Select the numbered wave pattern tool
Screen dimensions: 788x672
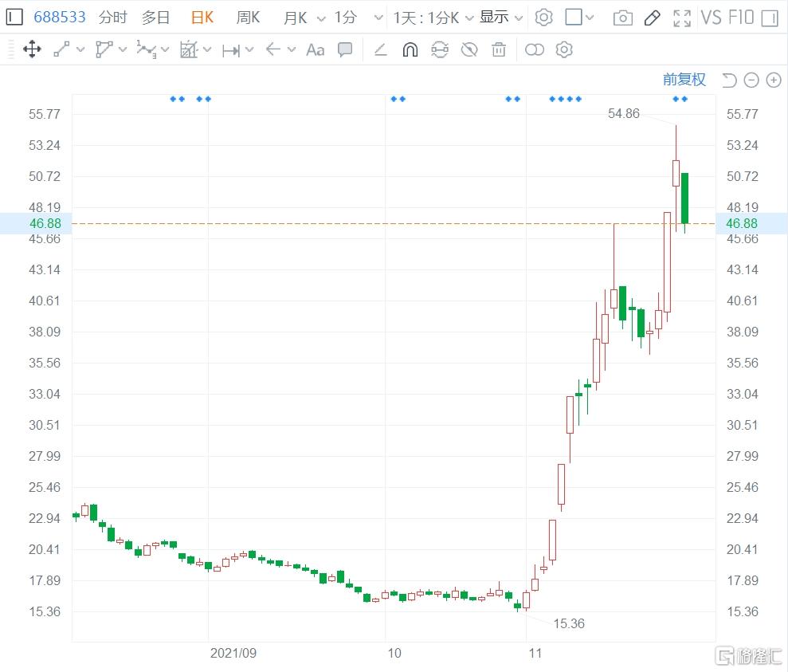coord(147,49)
